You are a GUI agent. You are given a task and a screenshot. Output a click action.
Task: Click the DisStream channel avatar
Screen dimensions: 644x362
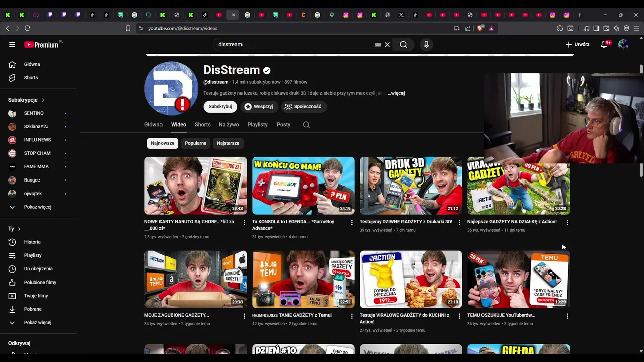point(171,88)
